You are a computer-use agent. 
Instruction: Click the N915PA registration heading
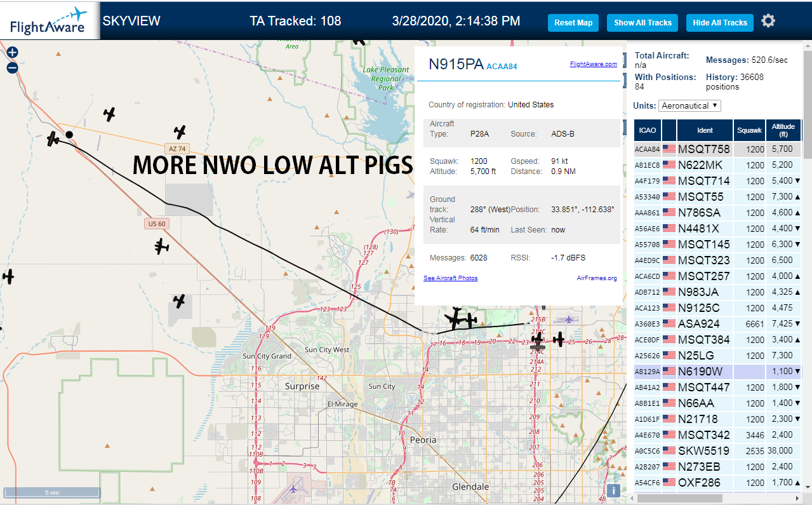(456, 64)
